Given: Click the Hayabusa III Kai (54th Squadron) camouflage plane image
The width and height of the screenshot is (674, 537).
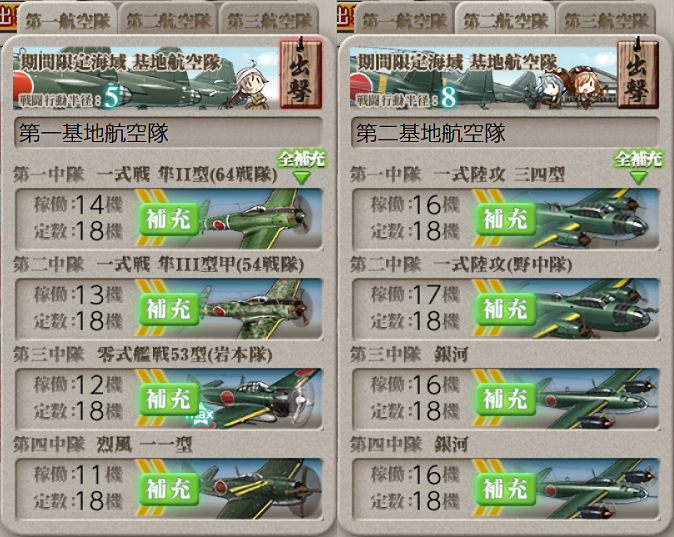Looking at the screenshot, I should 258,309.
